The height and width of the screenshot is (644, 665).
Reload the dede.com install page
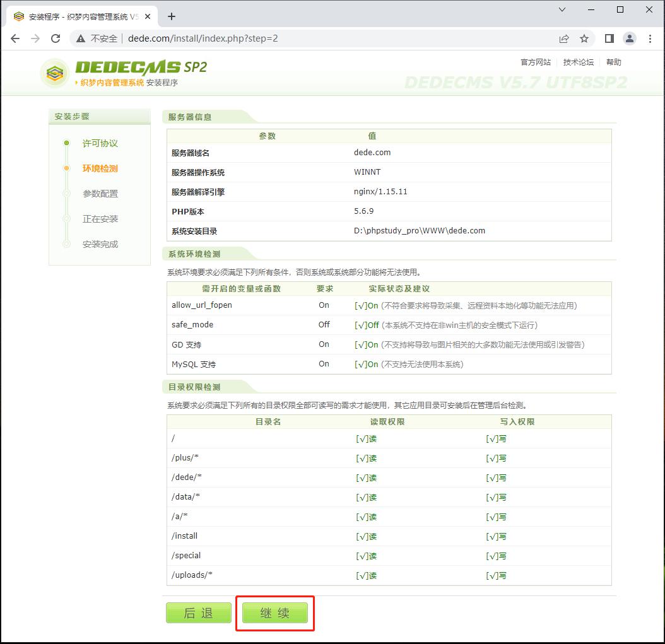[x=56, y=38]
